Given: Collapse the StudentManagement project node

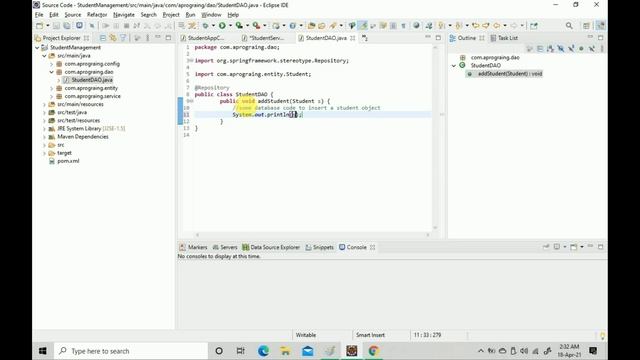Looking at the screenshot, I should [37, 48].
